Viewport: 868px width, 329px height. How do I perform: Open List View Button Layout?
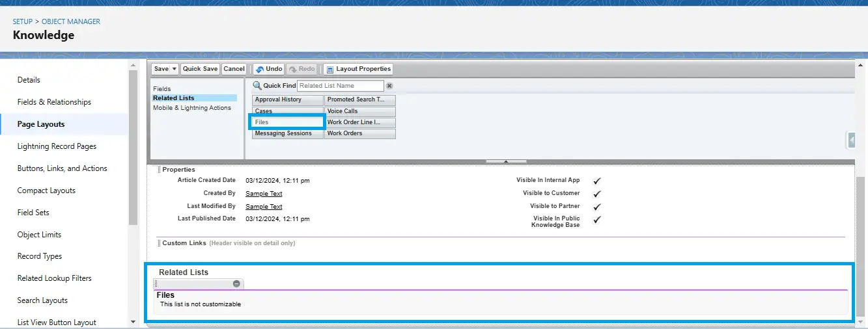point(57,322)
